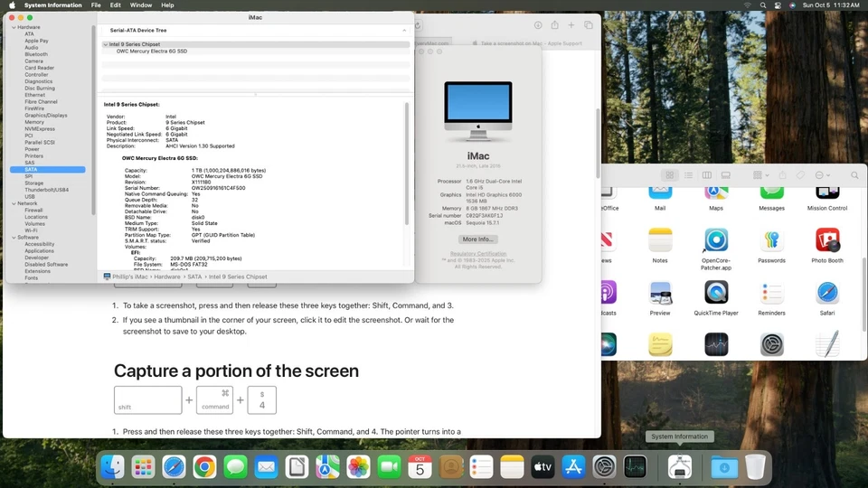Select Memory in hardware sidebar
Image resolution: width=868 pixels, height=488 pixels.
click(33, 122)
